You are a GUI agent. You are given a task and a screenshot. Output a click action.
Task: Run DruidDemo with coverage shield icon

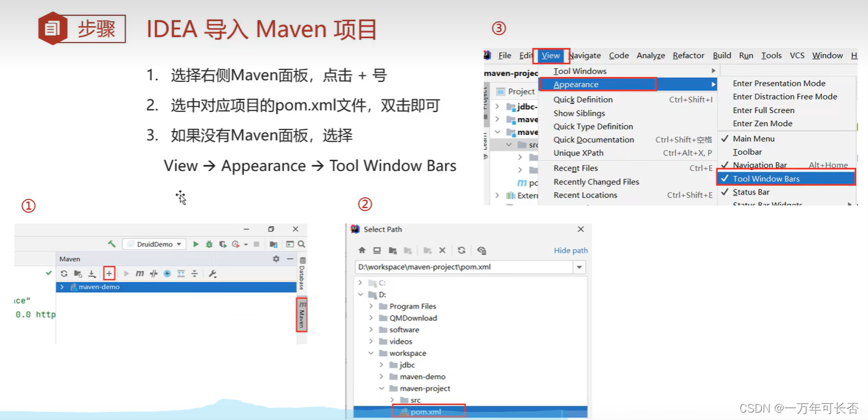pos(222,244)
